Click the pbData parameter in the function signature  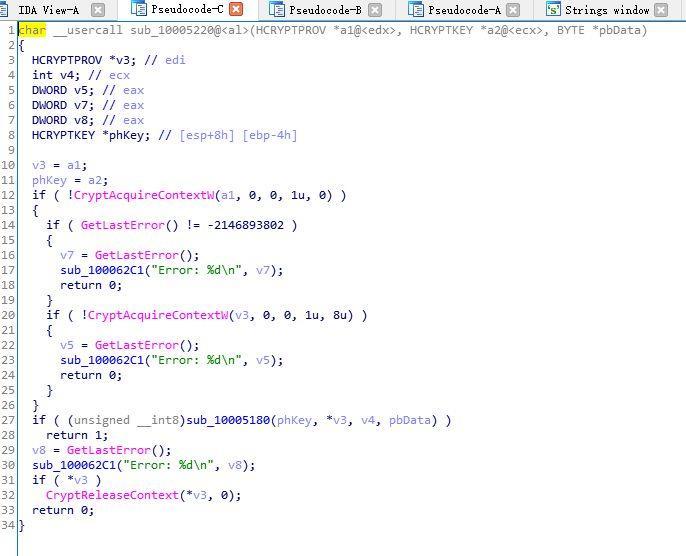point(619,30)
